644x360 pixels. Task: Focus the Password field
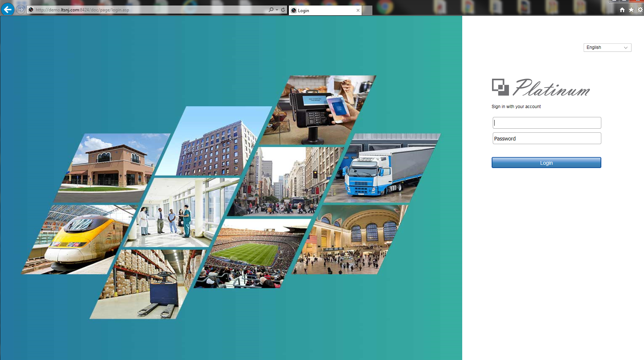[x=546, y=139]
